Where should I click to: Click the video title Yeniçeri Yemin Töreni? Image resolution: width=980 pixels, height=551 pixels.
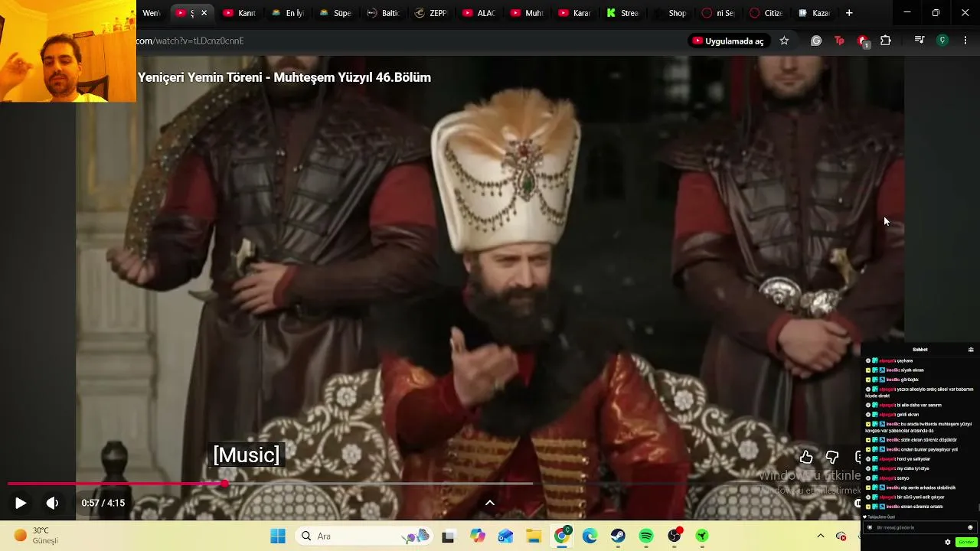(284, 77)
